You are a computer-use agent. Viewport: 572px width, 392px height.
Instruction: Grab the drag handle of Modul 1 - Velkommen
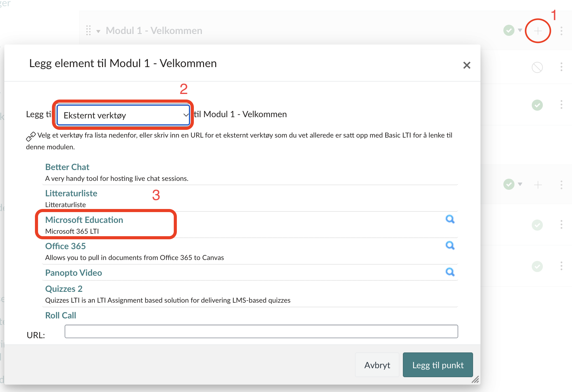pos(88,30)
